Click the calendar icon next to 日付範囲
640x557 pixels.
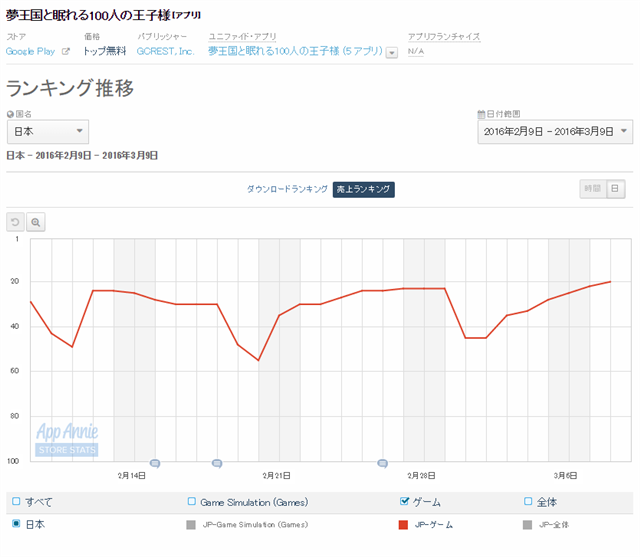[481, 114]
